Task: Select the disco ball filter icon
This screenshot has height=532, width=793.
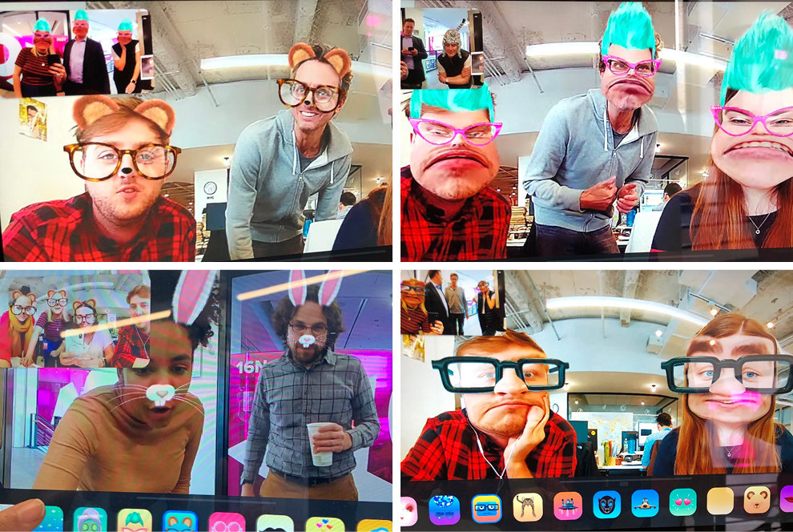Action: (444, 510)
